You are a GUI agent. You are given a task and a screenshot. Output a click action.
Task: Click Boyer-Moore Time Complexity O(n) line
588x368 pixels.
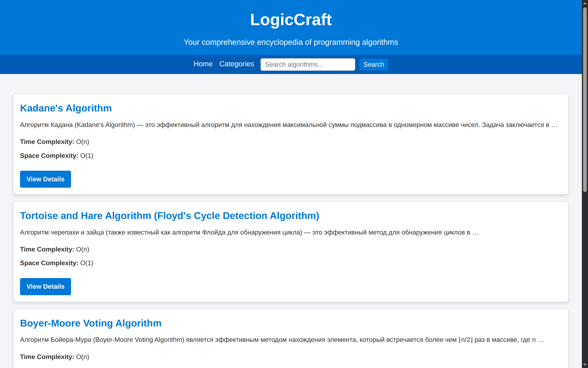tap(55, 357)
